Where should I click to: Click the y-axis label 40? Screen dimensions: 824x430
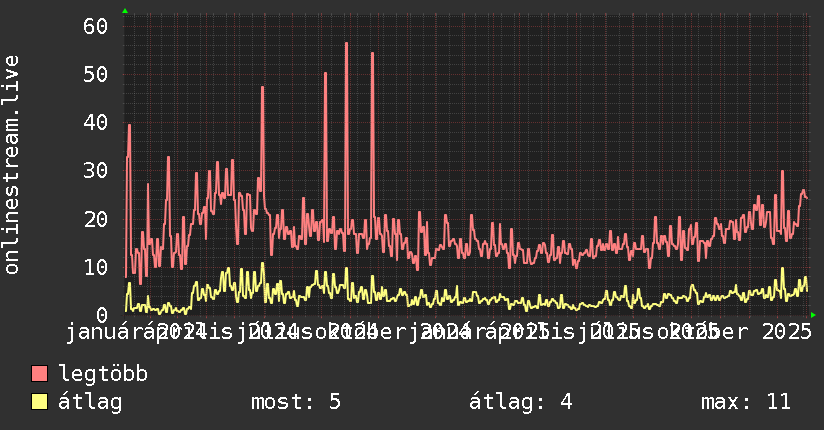95,123
